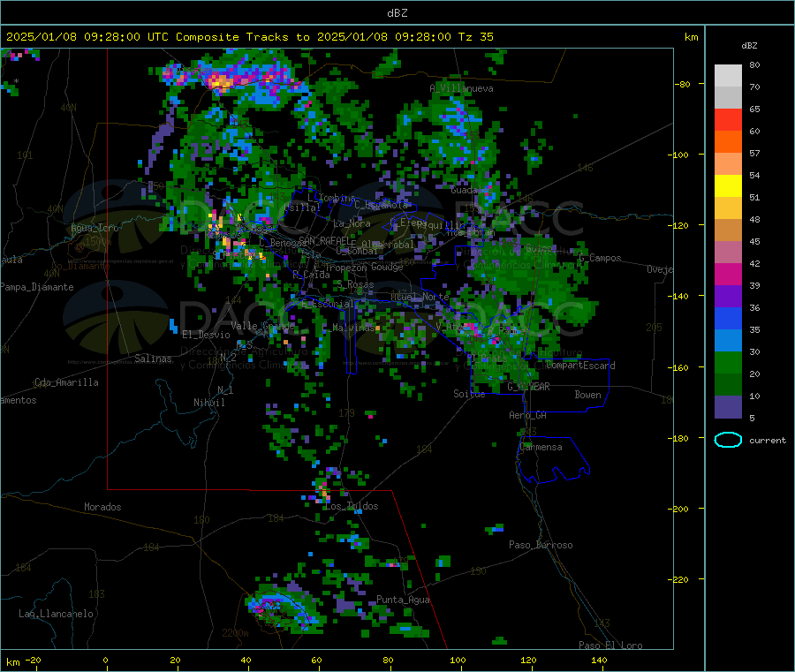Click the yellow 51 dBZ color swatch
Image resolution: width=795 pixels, height=672 pixels.
coord(728,186)
